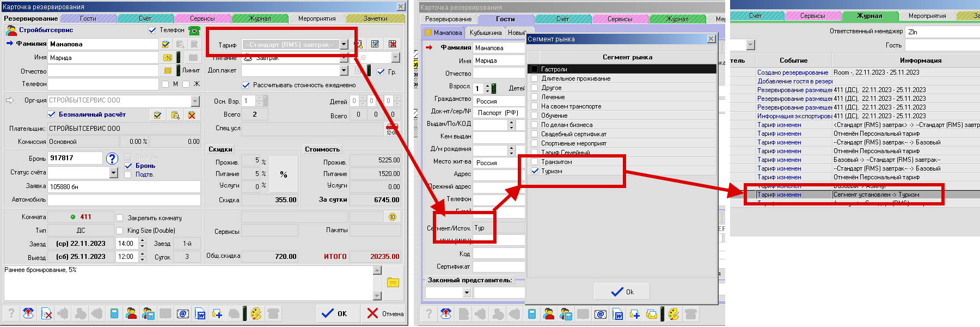The width and height of the screenshot is (980, 327).
Task: Enable the Закрепить комнату checkbox
Action: coord(120,218)
